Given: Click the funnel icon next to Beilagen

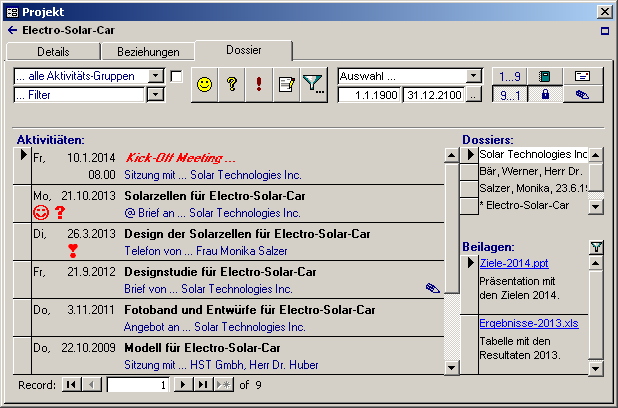Looking at the screenshot, I should point(596,247).
